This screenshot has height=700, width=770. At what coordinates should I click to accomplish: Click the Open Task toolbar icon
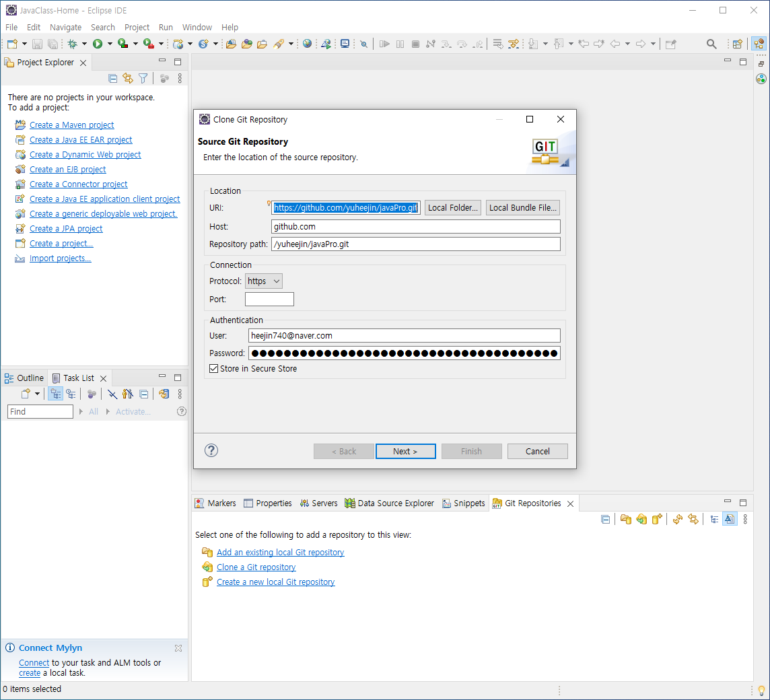[262, 44]
